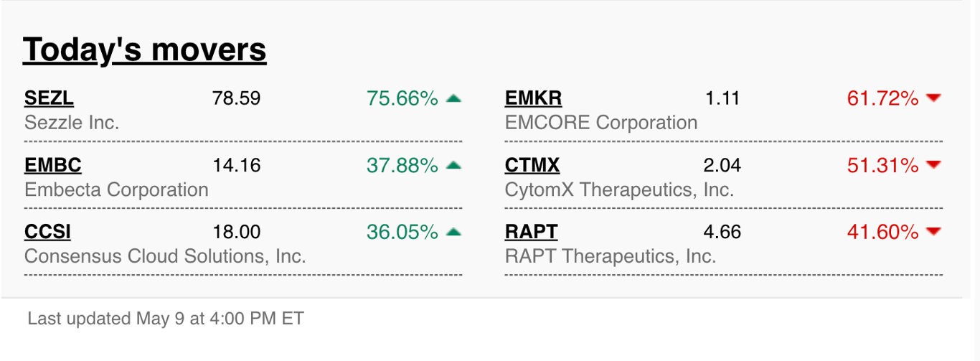Open the EMKR ticker link
This screenshot has width=980, height=361.
[533, 98]
